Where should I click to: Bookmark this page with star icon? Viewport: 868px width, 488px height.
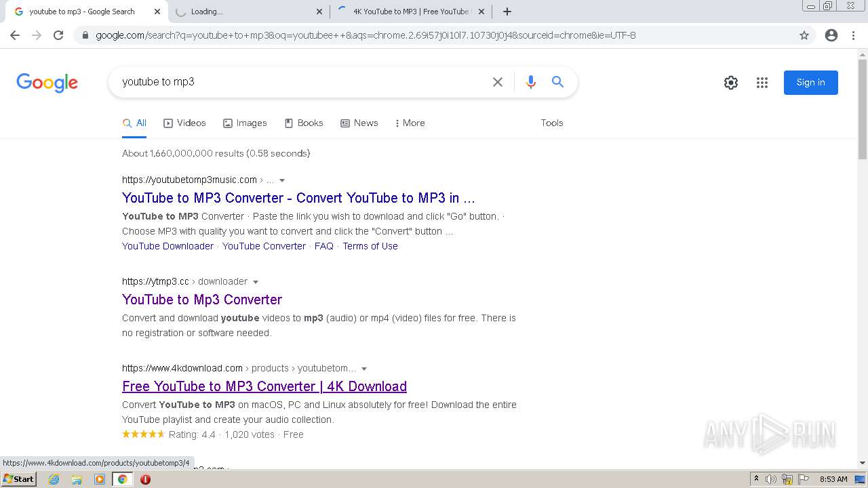click(x=804, y=35)
